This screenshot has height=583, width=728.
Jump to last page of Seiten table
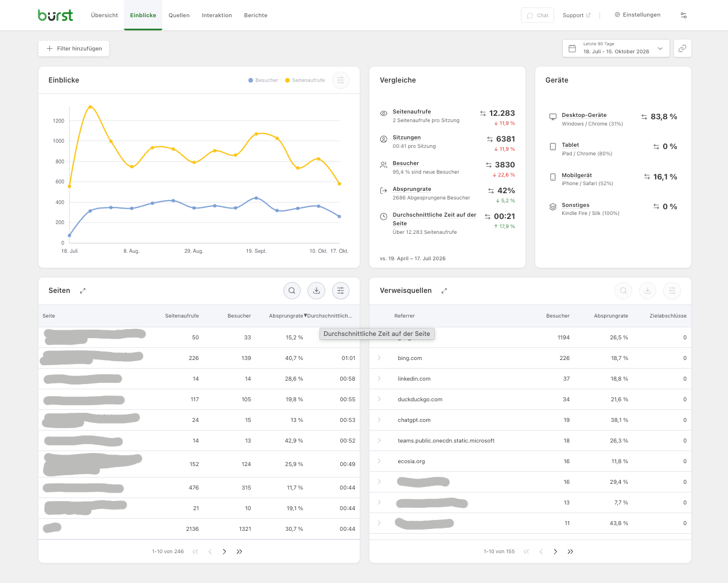tap(239, 551)
